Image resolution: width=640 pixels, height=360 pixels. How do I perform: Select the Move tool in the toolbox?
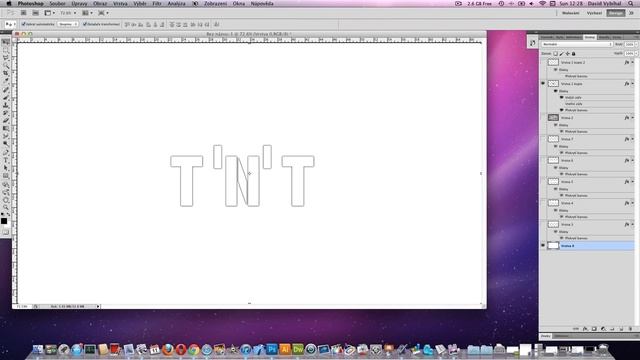(x=6, y=42)
